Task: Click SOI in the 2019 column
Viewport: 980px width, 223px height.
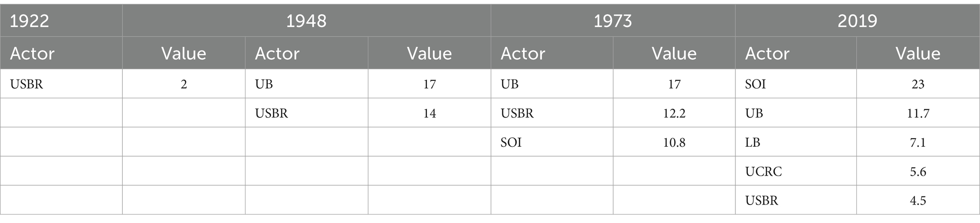Action: 796,84
